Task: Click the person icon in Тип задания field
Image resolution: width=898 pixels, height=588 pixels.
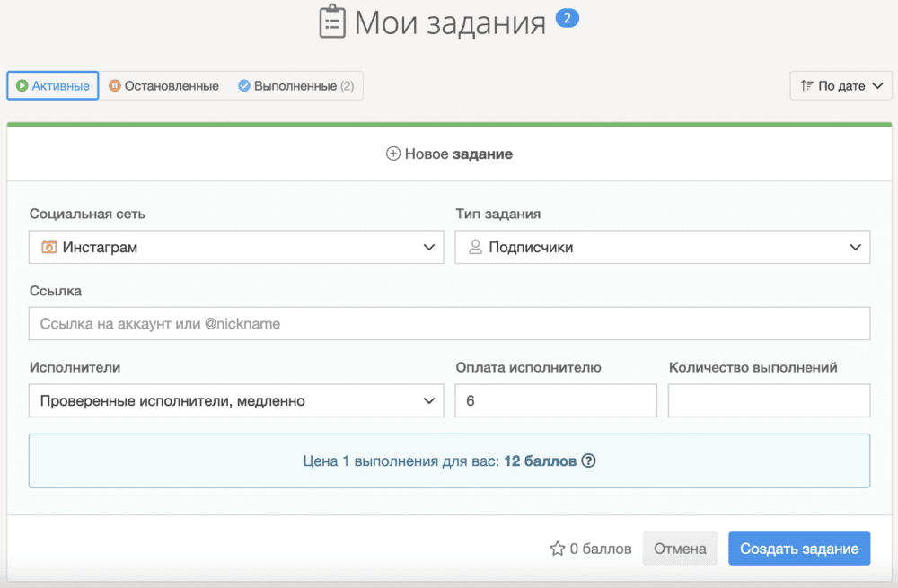Action: click(476, 247)
